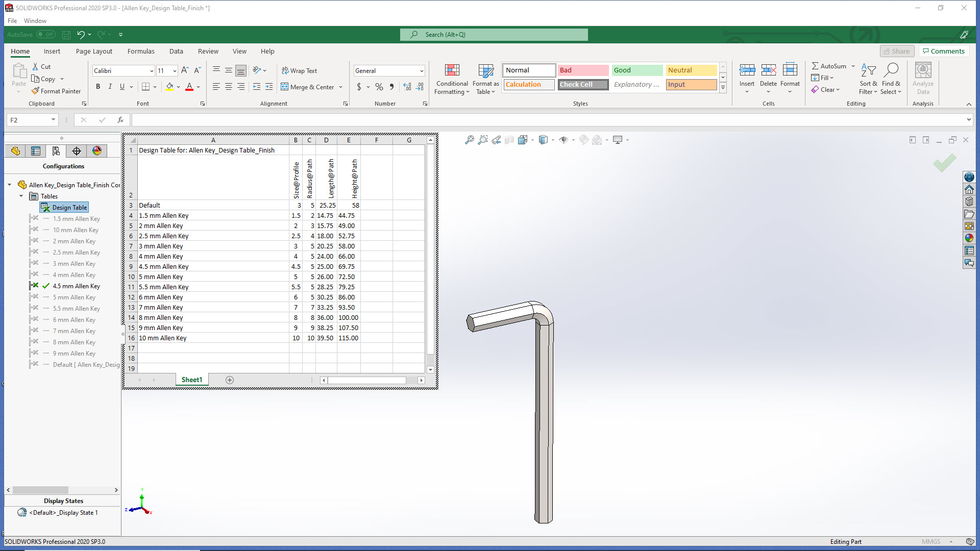Open the DisplayManager colorful sphere tab
980x551 pixels.
[96, 151]
